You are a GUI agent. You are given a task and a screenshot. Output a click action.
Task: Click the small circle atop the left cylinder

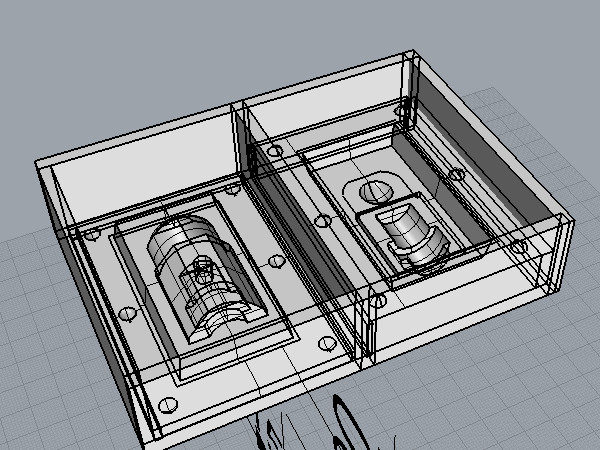(x=204, y=267)
